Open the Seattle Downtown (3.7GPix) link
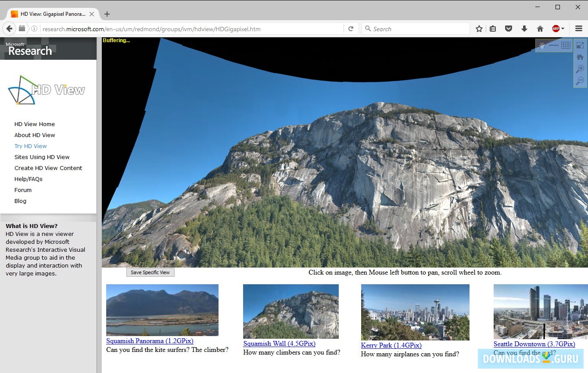This screenshot has height=373, width=588. click(x=534, y=344)
